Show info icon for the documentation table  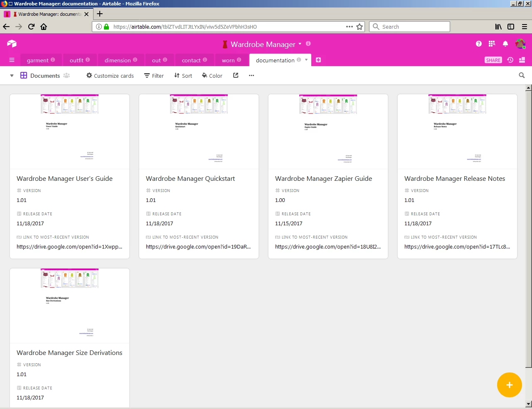coord(299,60)
